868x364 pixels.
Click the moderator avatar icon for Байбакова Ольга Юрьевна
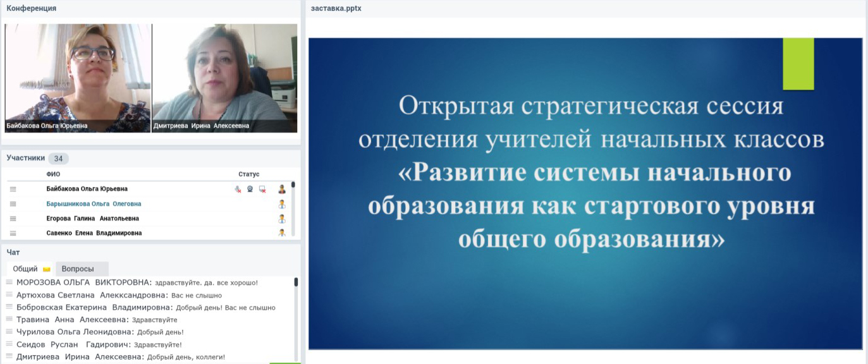pos(282,189)
